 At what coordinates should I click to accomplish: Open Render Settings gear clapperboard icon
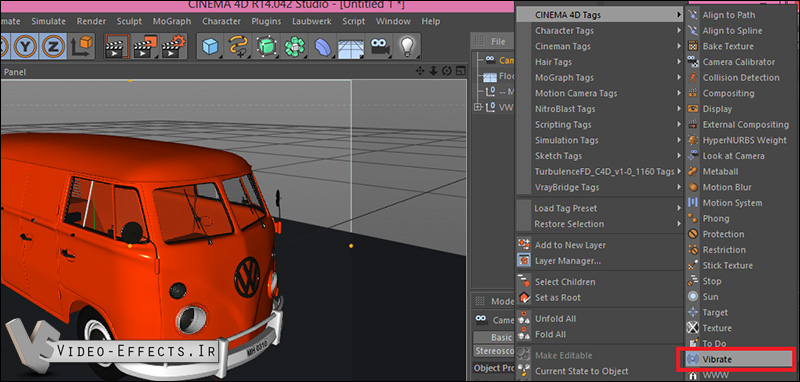[x=174, y=47]
